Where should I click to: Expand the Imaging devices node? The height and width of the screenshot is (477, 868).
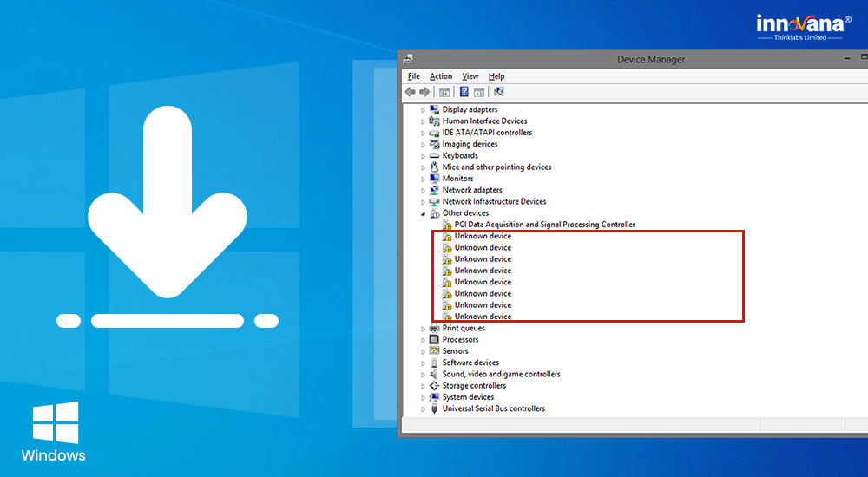click(424, 145)
